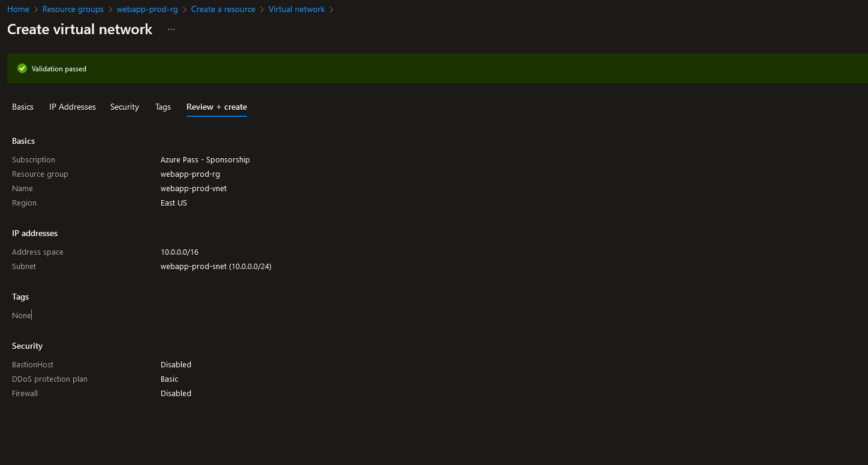Switch to the Basics tab
The height and width of the screenshot is (465, 868).
(23, 107)
